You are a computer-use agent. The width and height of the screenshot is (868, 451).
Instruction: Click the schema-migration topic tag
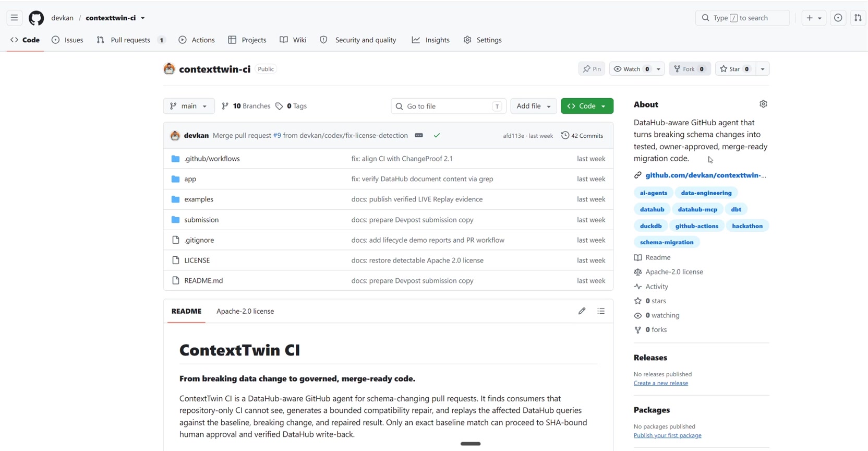[667, 242]
